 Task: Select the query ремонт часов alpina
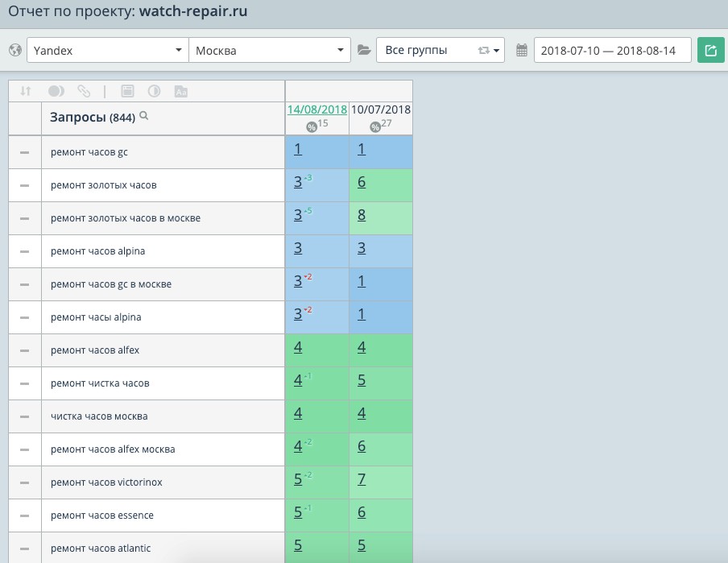pos(97,251)
